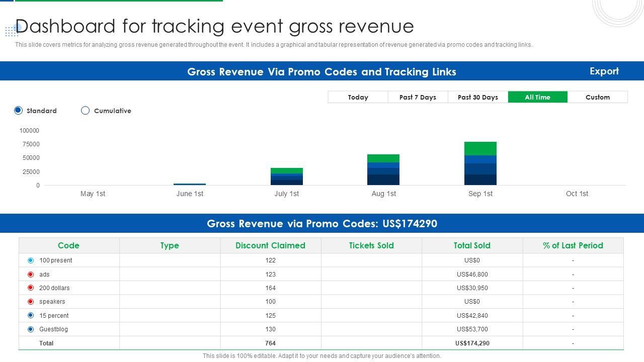Image resolution: width=644 pixels, height=362 pixels.
Task: Click the Aug 1st stacked bar
Action: [383, 170]
